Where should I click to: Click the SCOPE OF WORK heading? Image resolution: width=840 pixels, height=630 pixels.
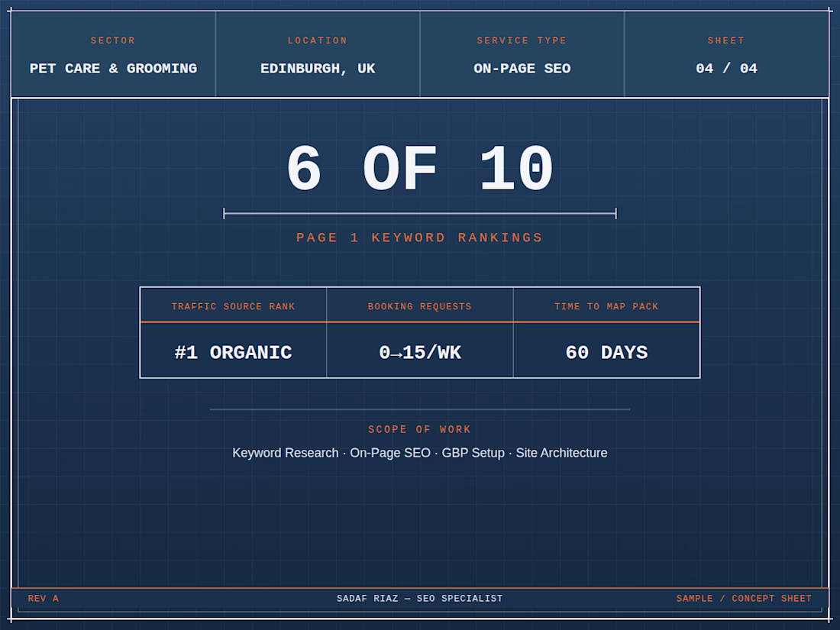click(x=419, y=429)
